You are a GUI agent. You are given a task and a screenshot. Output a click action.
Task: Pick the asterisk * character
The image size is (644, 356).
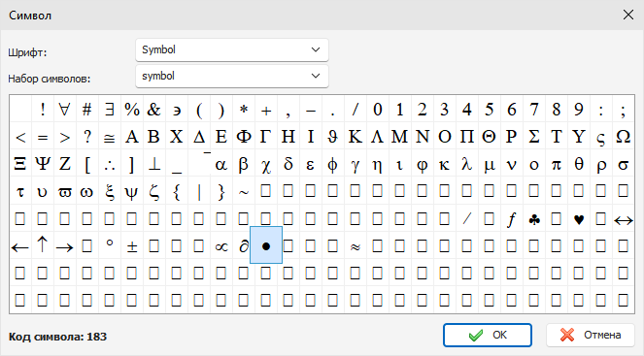click(x=244, y=110)
